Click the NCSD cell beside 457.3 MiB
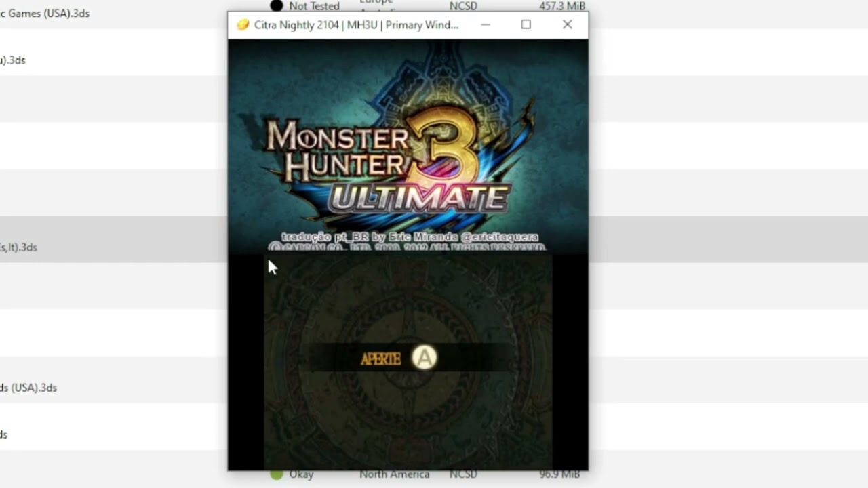This screenshot has height=488, width=868. (x=463, y=6)
